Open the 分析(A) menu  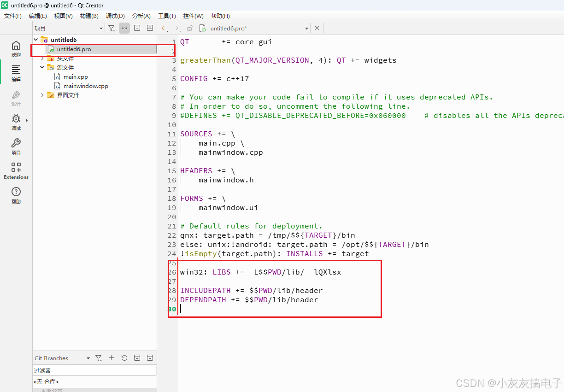tap(141, 16)
